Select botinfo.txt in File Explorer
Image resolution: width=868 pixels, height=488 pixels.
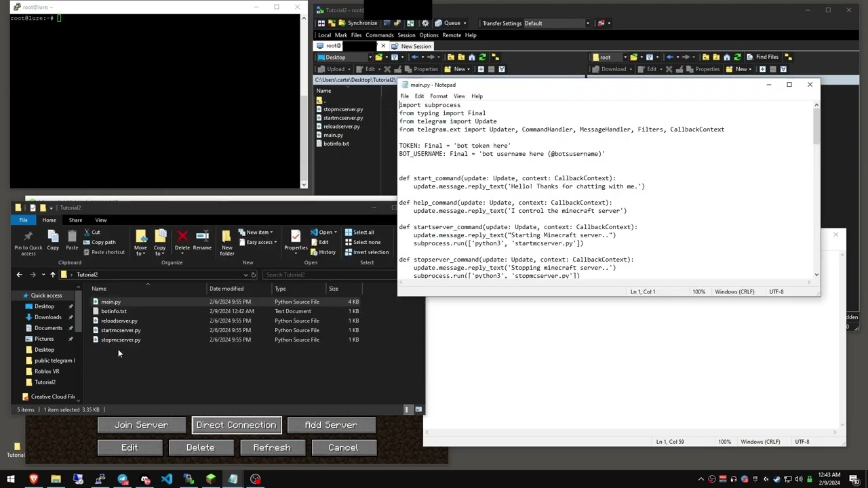tap(113, 311)
